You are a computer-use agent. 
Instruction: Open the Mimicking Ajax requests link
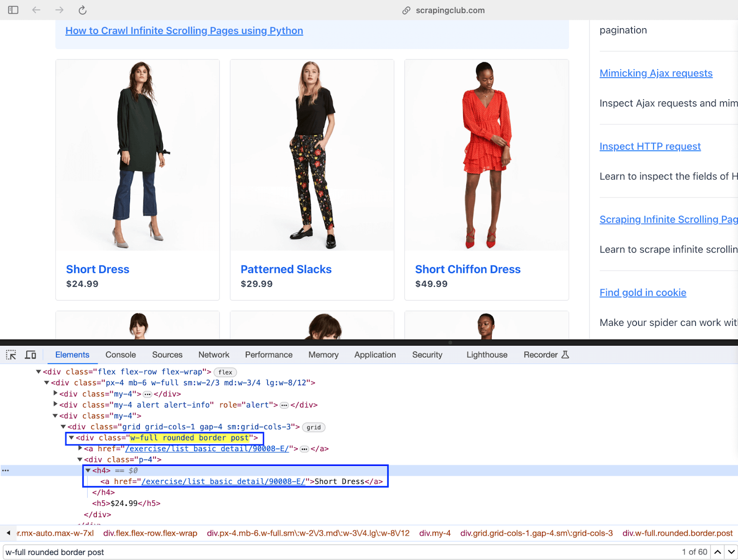(655, 73)
